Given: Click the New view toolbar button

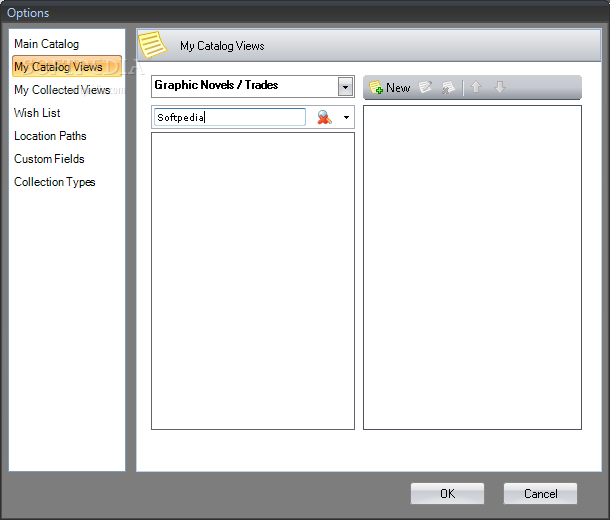Looking at the screenshot, I should click(x=389, y=88).
